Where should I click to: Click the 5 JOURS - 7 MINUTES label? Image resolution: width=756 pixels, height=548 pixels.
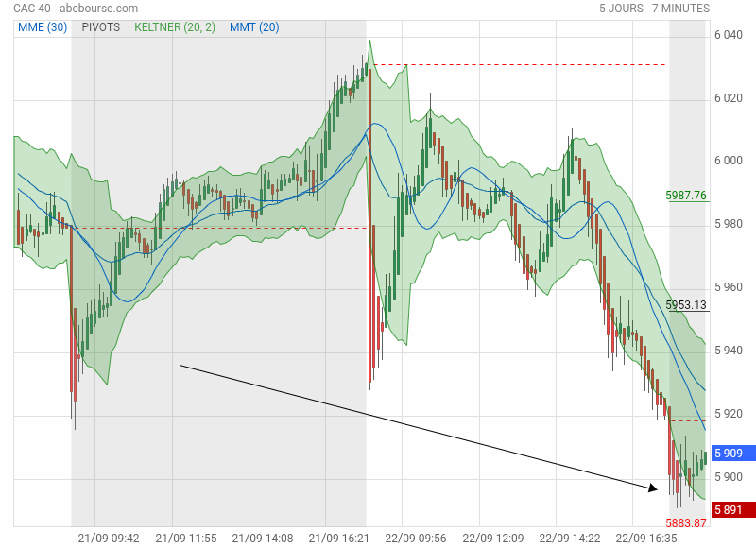point(654,9)
